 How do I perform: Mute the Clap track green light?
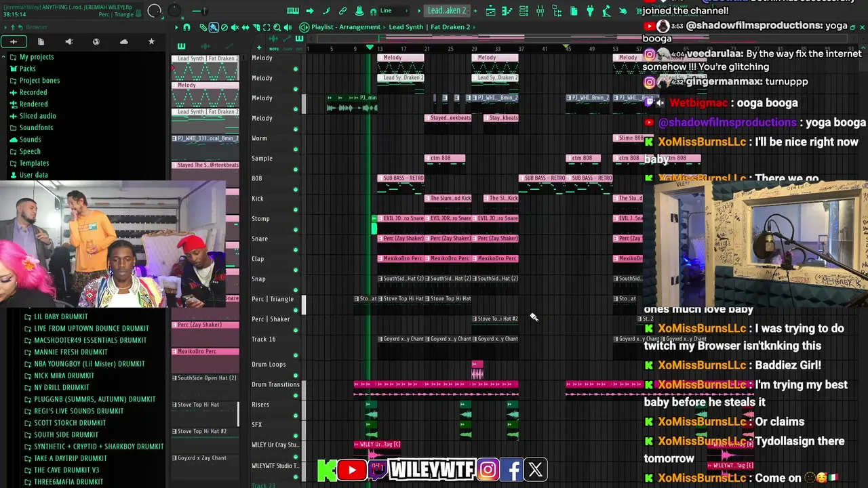tap(296, 270)
